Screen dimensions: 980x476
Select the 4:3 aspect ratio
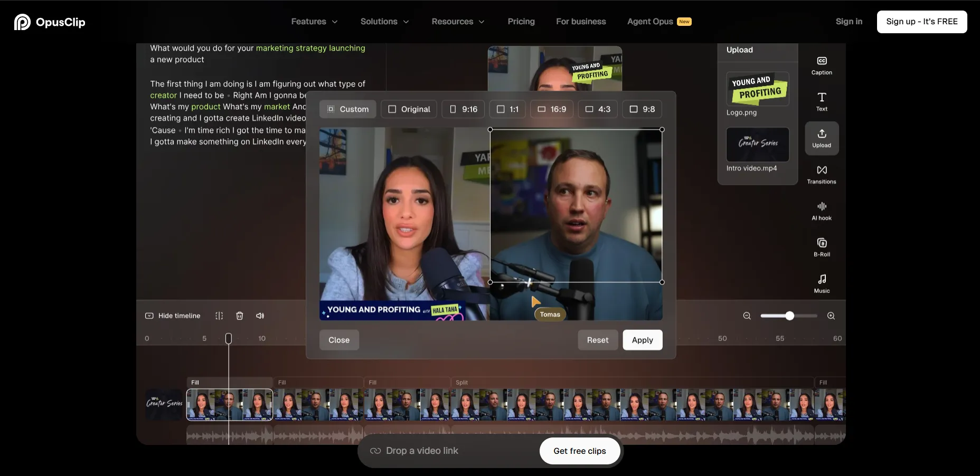pyautogui.click(x=598, y=109)
